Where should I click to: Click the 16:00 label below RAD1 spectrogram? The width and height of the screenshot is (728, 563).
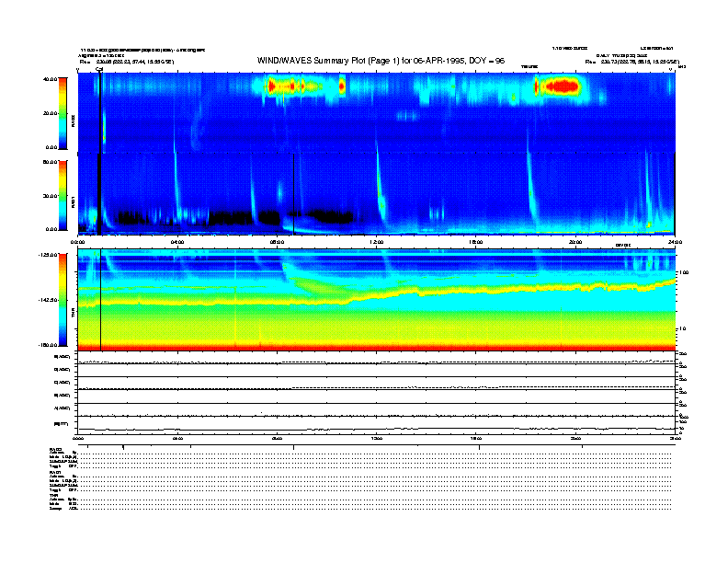pyautogui.click(x=476, y=242)
